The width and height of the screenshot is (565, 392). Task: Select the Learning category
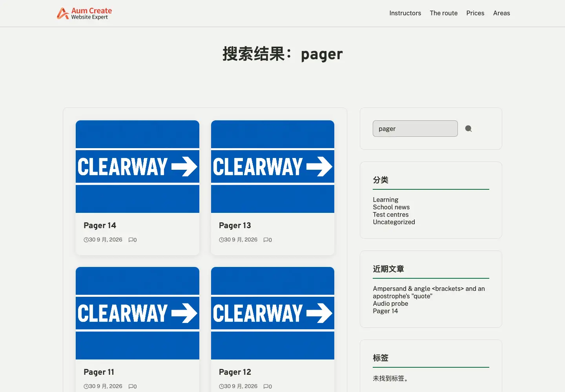click(385, 200)
